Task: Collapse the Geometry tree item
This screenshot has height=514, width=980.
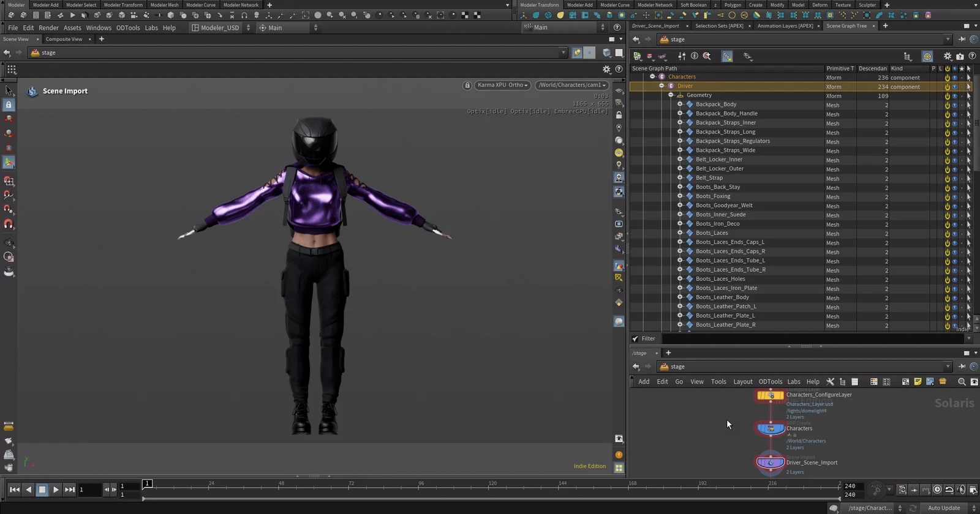Action: [x=671, y=95]
